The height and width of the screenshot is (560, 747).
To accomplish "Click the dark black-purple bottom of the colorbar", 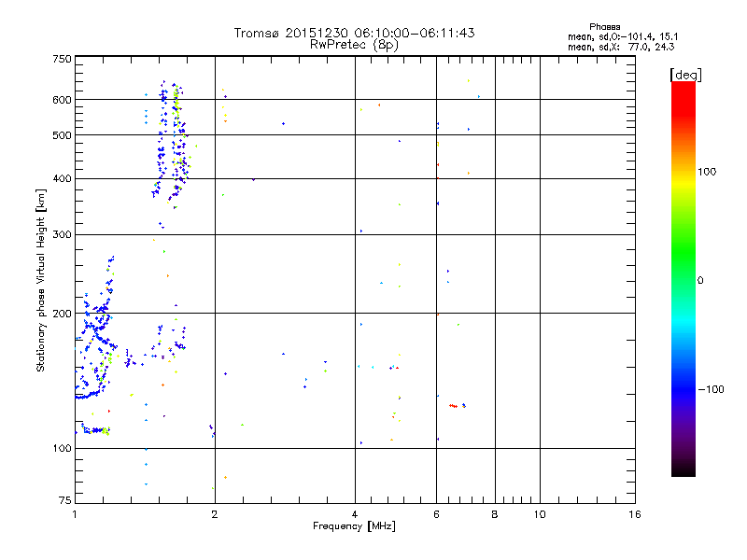I will point(684,467).
